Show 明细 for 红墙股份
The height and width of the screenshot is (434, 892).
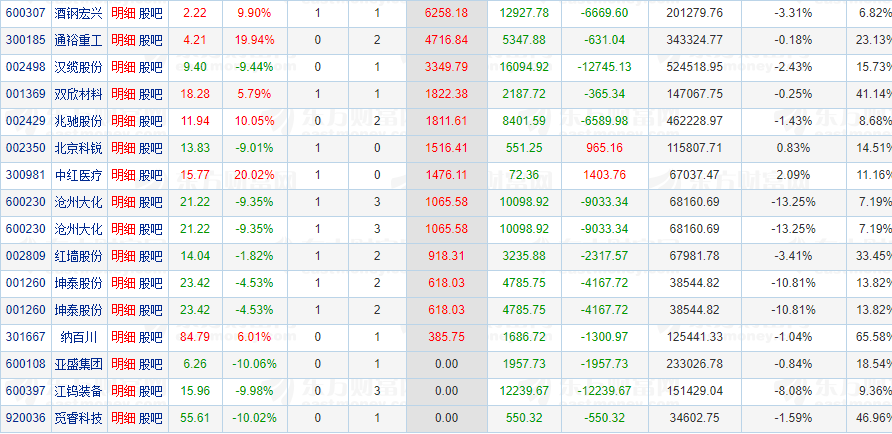click(x=123, y=257)
